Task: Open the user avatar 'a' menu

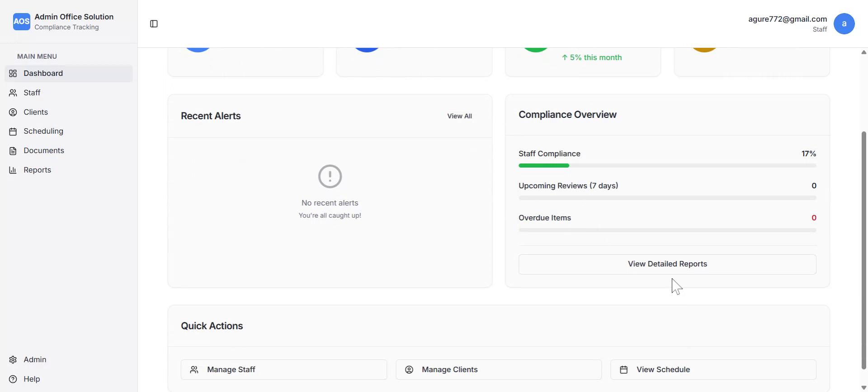Action: point(844,23)
